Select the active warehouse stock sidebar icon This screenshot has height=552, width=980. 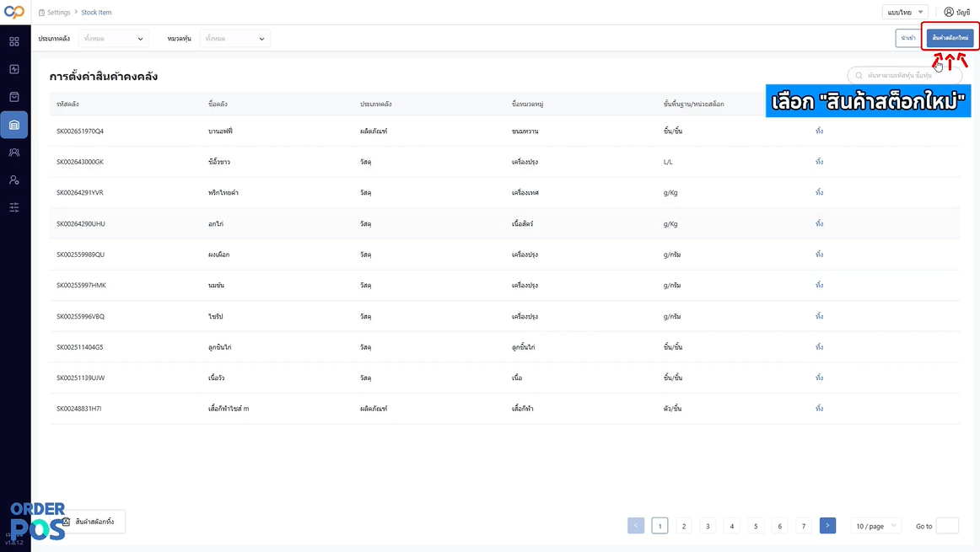click(x=14, y=125)
